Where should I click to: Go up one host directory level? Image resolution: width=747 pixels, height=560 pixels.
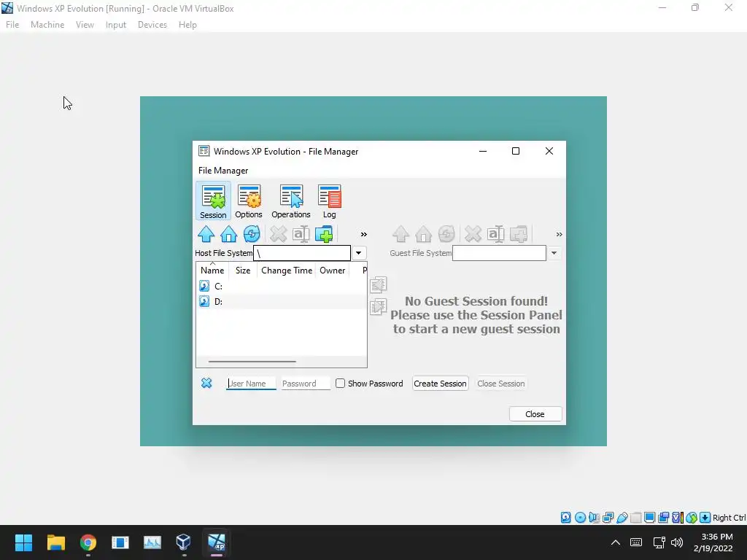coord(206,234)
